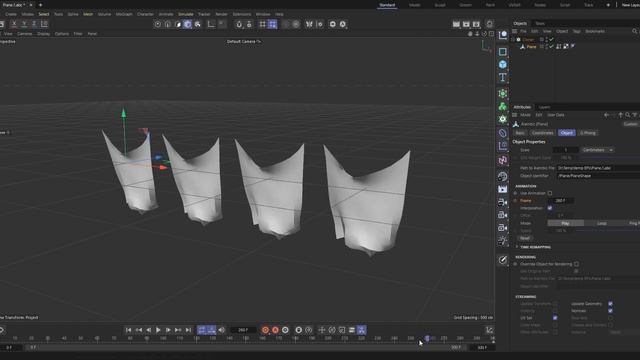
Task: Click attribute manager back arrow
Action: pyautogui.click(x=607, y=115)
